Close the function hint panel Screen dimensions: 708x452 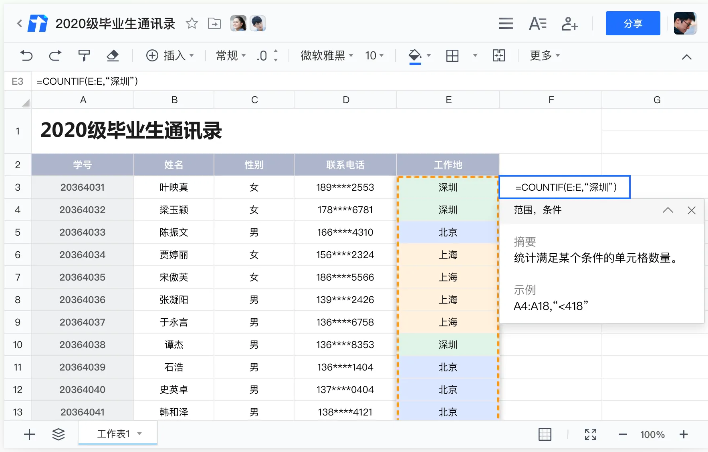tap(691, 210)
